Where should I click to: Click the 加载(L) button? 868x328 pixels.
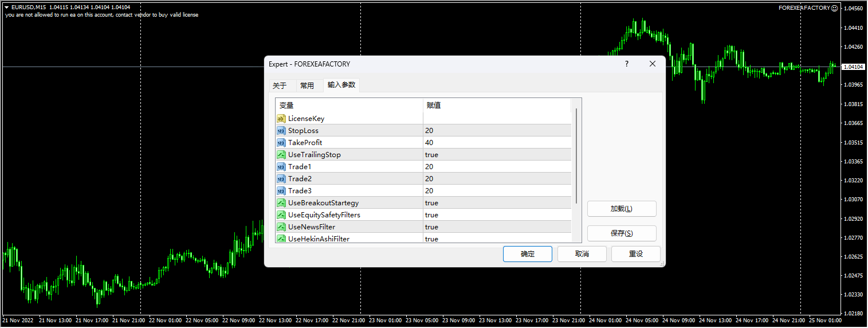622,209
